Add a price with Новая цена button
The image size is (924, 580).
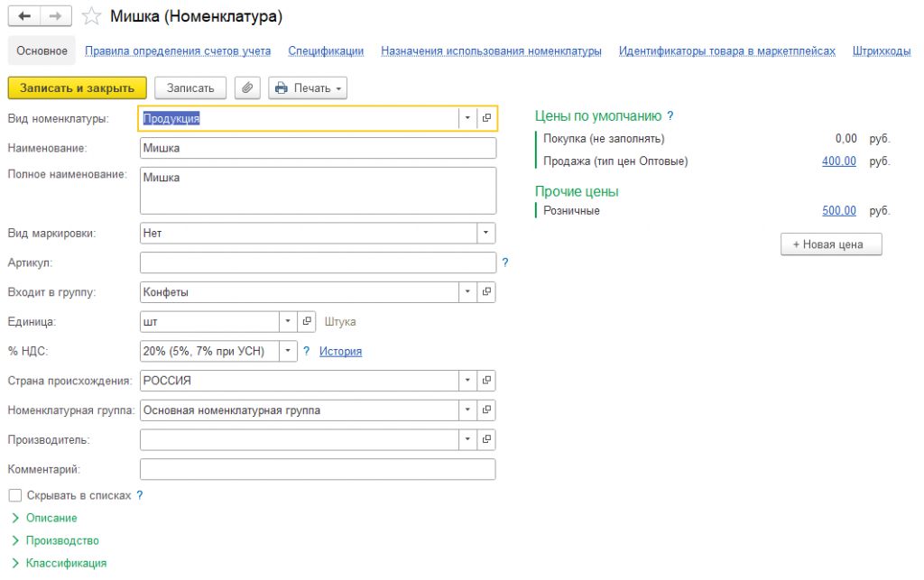tap(831, 244)
